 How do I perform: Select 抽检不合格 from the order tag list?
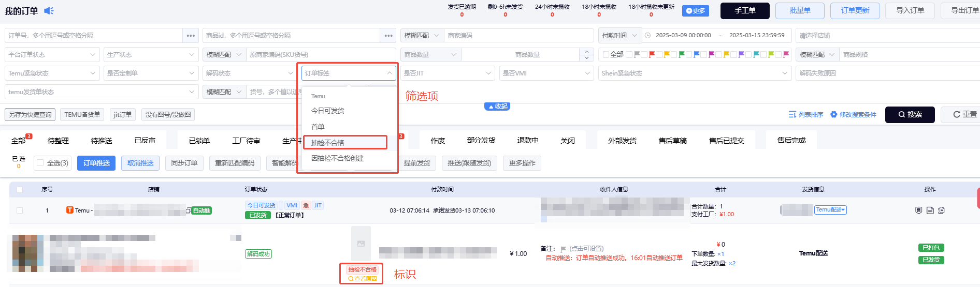pos(345,143)
